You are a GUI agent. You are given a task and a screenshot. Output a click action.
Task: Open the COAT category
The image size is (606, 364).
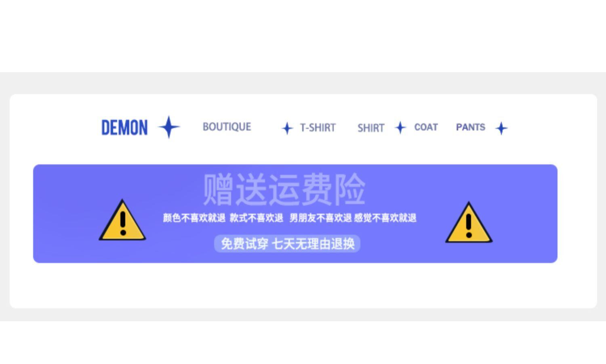point(426,127)
